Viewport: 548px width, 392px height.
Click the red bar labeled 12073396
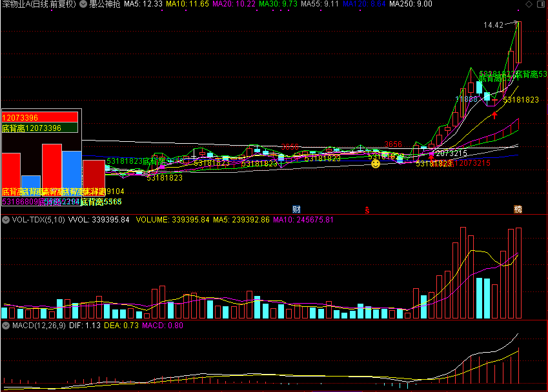pyautogui.click(x=39, y=117)
